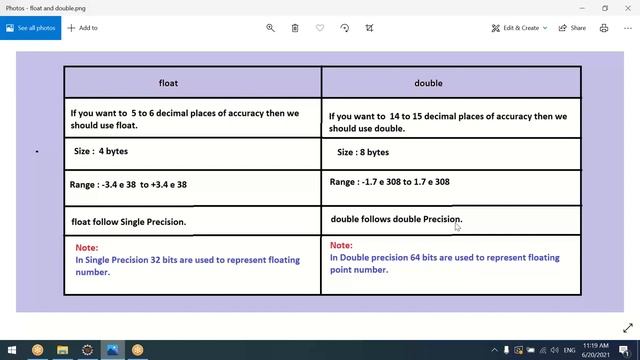Click the first orange round taskbar app icon

click(38, 350)
